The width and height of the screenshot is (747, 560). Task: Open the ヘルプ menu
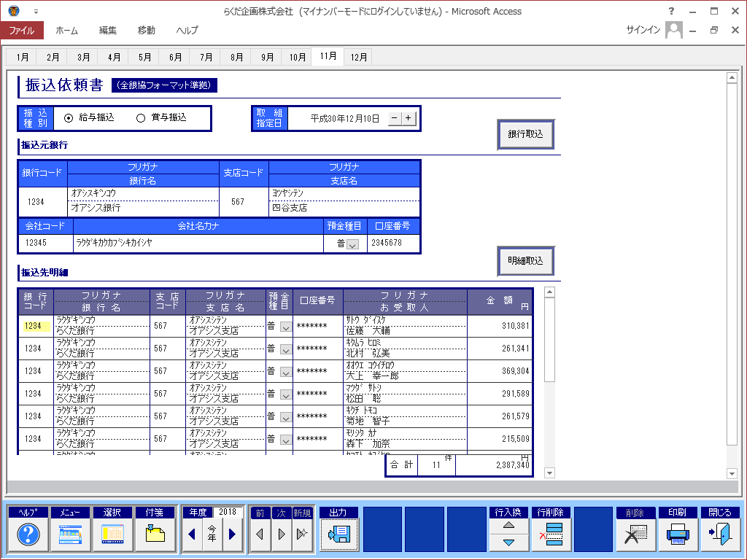tap(187, 31)
